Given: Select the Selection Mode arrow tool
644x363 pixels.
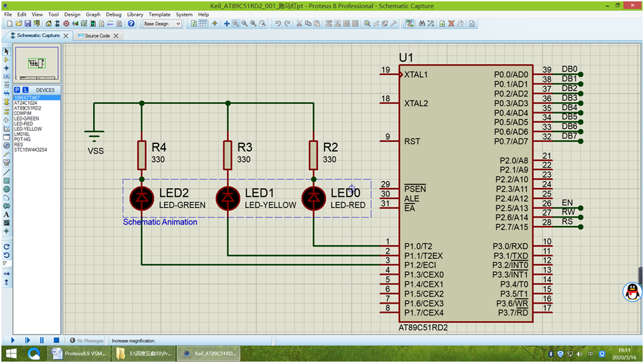Looking at the screenshot, I should click(x=7, y=51).
